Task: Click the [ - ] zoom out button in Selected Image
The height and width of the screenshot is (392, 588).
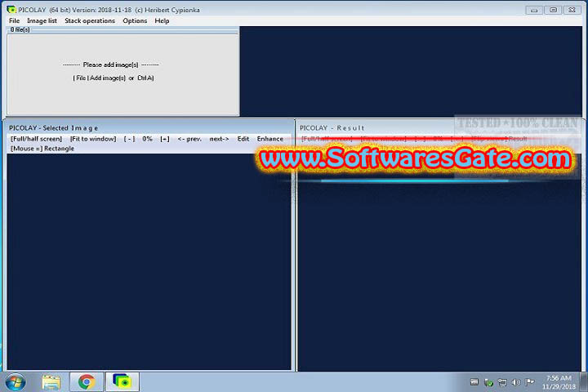Action: click(x=129, y=139)
